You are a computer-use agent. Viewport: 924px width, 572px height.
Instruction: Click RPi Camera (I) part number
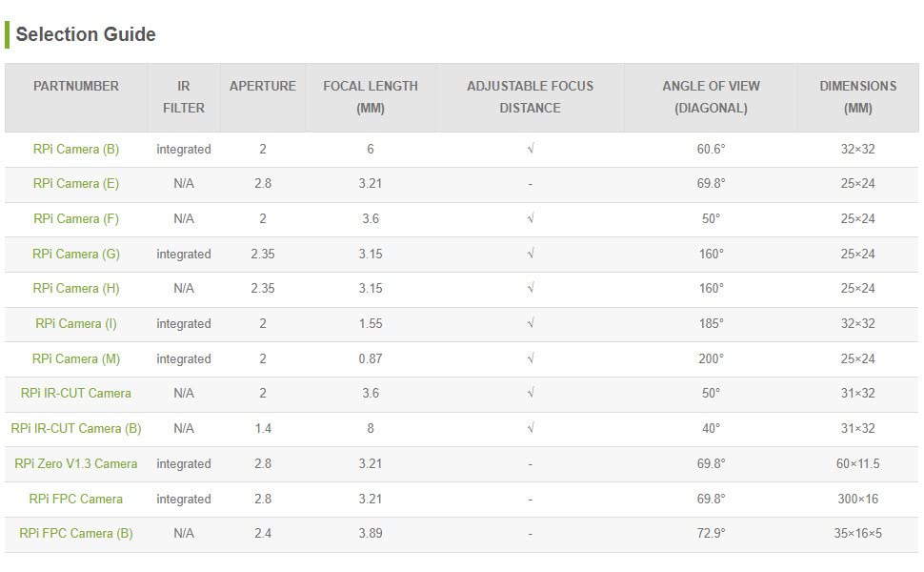(x=76, y=323)
